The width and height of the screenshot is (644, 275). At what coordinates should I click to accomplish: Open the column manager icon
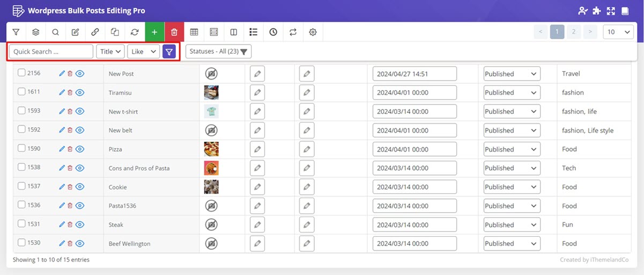click(x=214, y=32)
